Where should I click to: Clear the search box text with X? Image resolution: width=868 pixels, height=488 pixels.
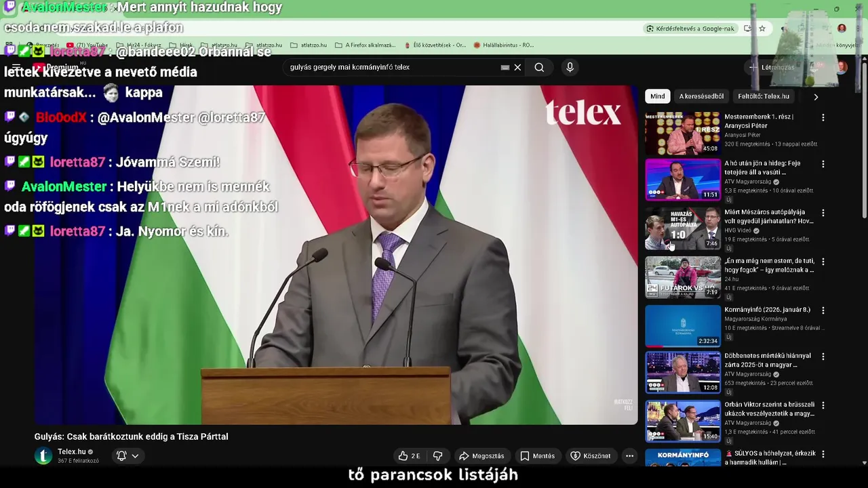(517, 67)
